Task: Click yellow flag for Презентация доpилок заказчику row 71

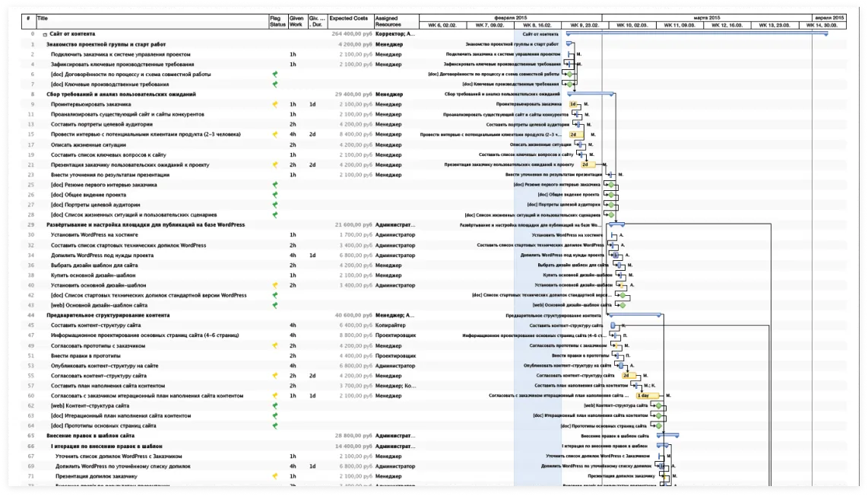Action: point(275,475)
